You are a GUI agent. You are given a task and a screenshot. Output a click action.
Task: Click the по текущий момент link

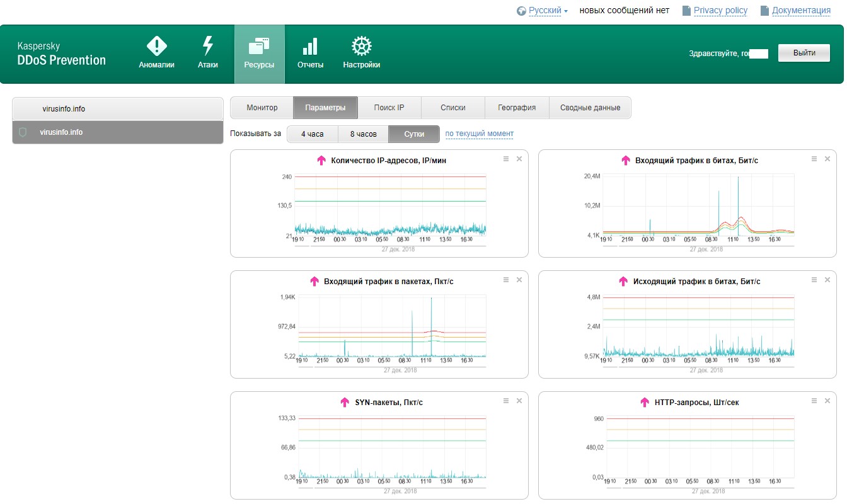(479, 134)
